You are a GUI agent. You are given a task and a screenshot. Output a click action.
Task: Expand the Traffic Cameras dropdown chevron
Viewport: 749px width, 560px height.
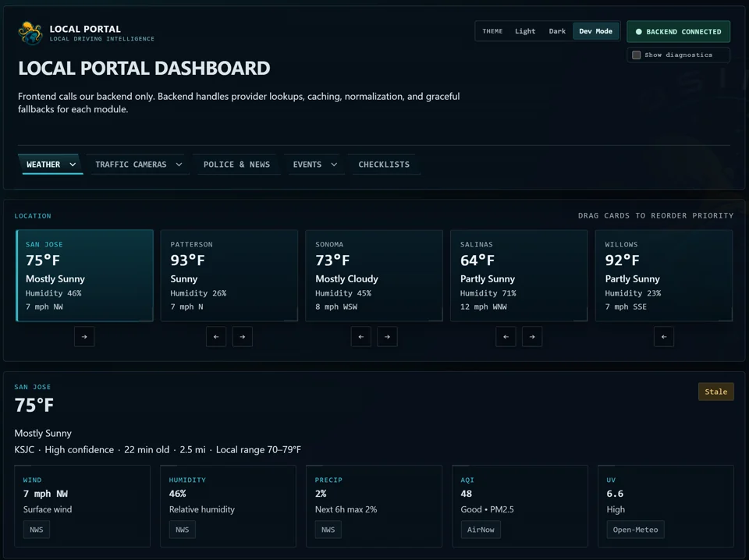[179, 165]
